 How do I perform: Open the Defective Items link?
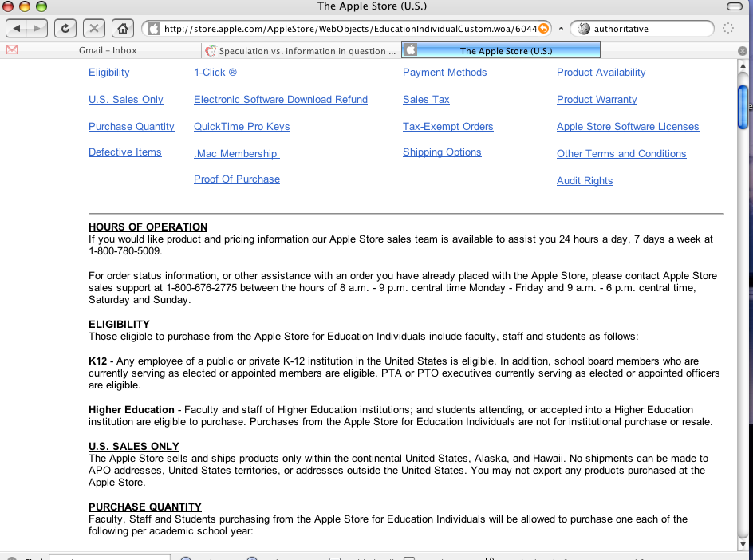[125, 152]
